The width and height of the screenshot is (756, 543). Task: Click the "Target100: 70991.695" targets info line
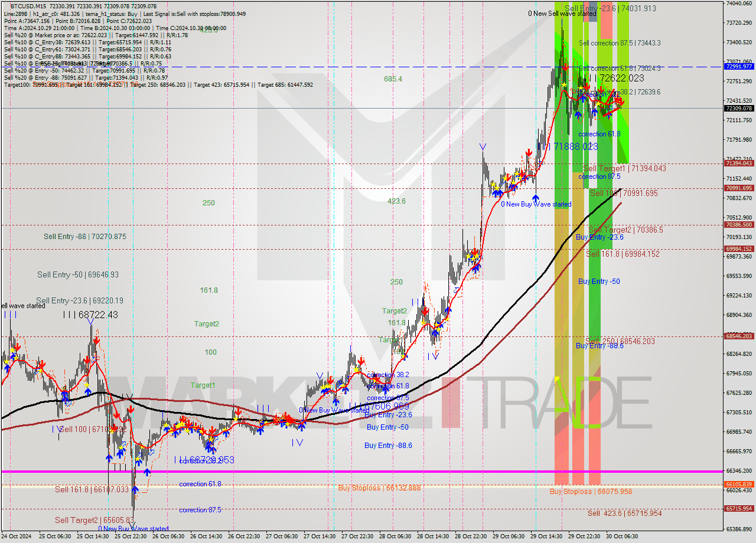point(158,85)
